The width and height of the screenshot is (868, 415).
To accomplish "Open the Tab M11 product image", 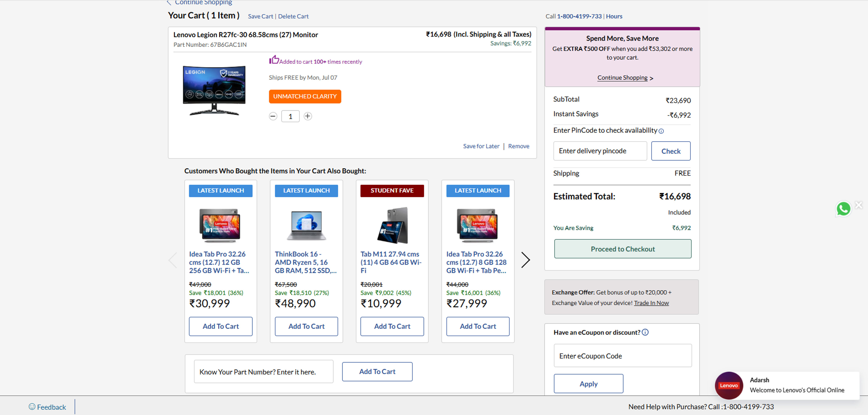I will tap(392, 225).
